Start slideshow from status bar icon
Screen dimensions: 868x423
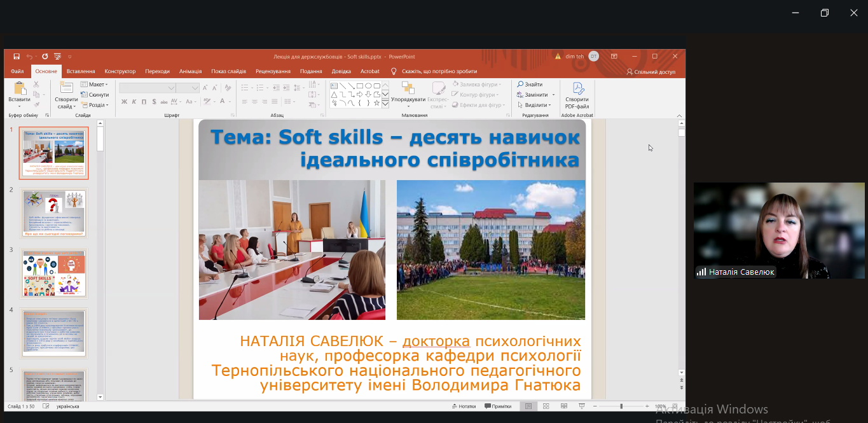(x=581, y=406)
